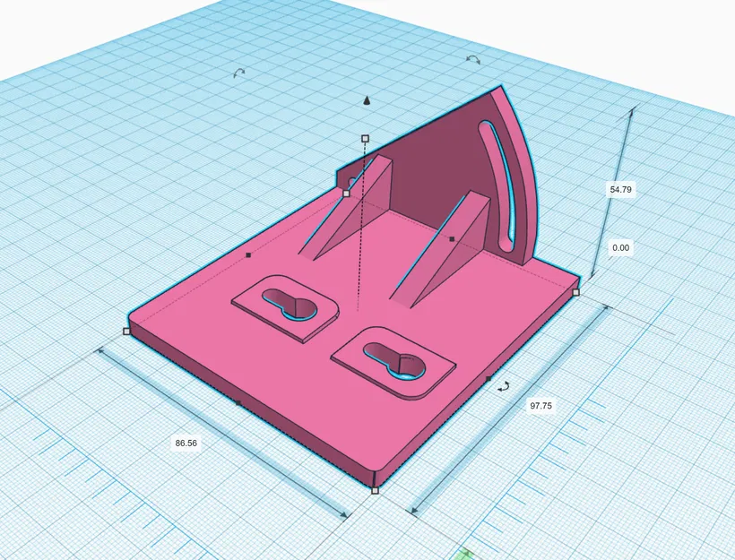
Task: Click the top-right curved rotation arrow
Action: 472,59
